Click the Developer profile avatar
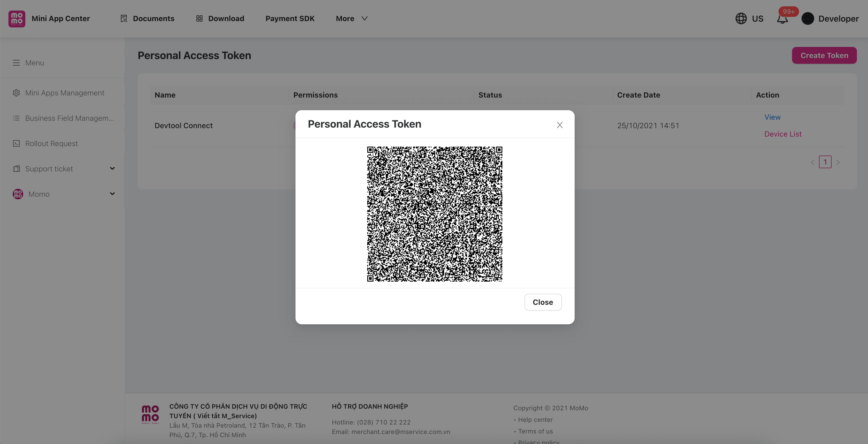The height and width of the screenshot is (444, 868). pos(807,18)
